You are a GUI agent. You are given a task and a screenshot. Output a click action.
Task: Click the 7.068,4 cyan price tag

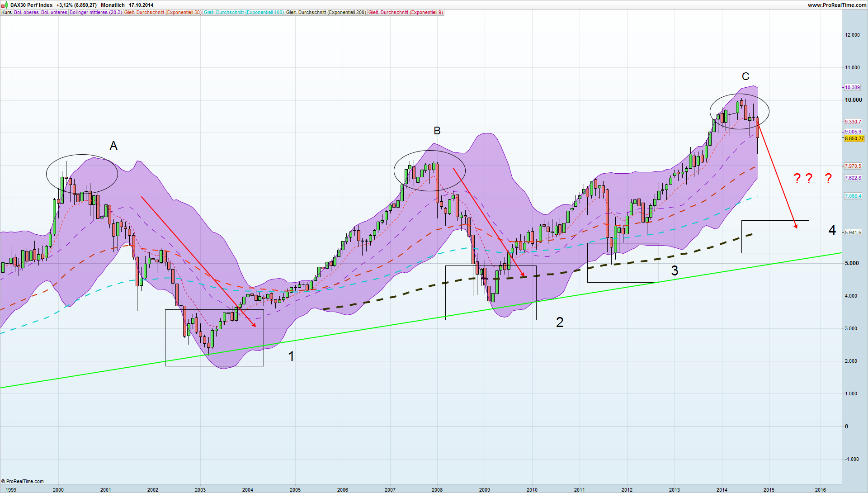tap(853, 196)
